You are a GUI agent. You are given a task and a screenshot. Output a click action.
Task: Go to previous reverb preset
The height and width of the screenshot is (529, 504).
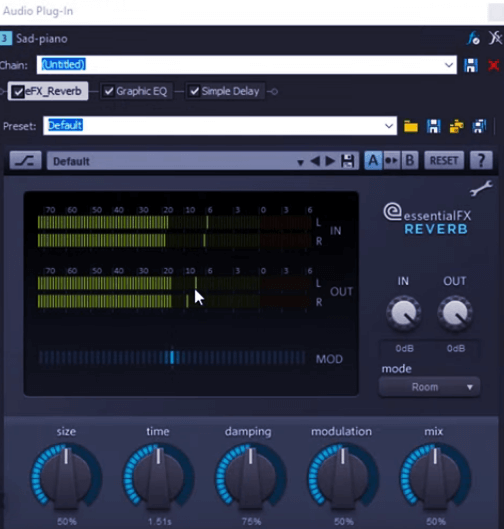315,161
